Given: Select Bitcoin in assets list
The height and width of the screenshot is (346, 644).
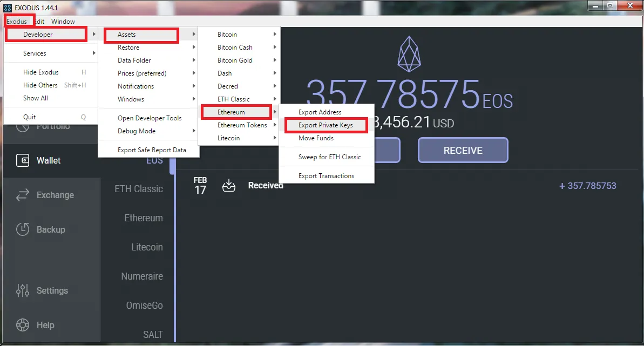Looking at the screenshot, I should 239,35.
